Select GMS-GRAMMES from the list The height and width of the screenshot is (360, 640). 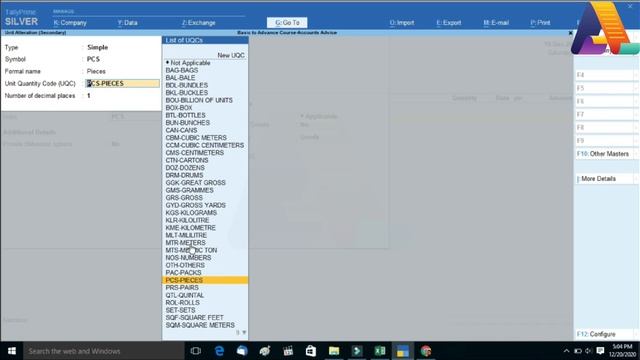tap(189, 190)
